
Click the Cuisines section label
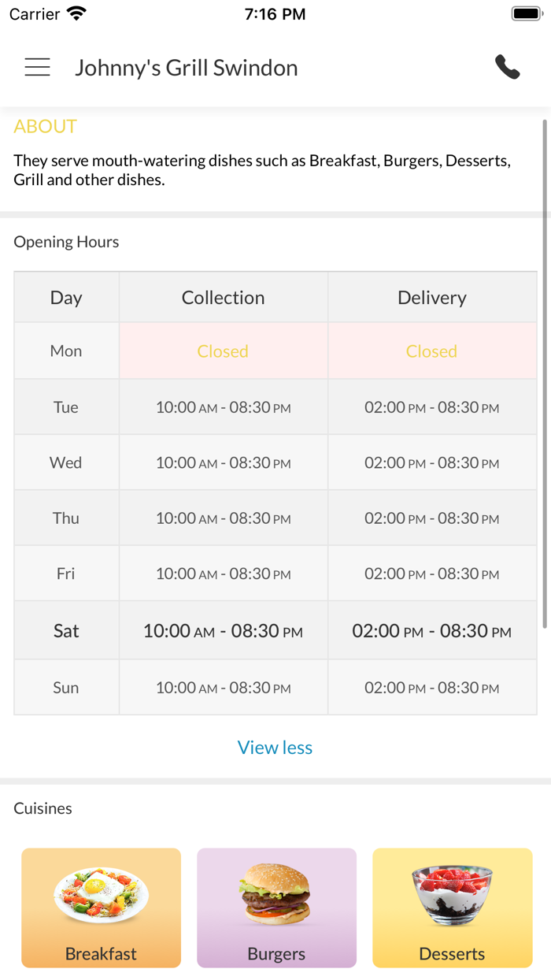pyautogui.click(x=43, y=808)
